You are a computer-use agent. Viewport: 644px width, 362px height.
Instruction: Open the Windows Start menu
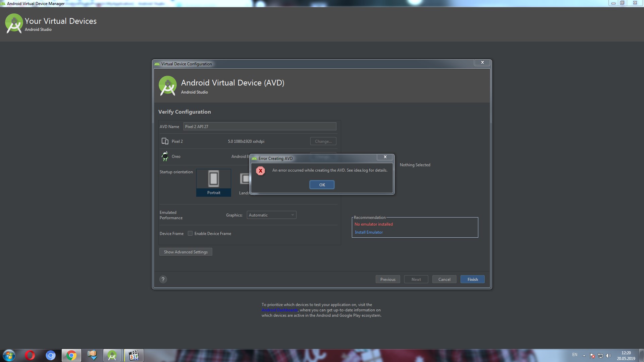coord(9,355)
